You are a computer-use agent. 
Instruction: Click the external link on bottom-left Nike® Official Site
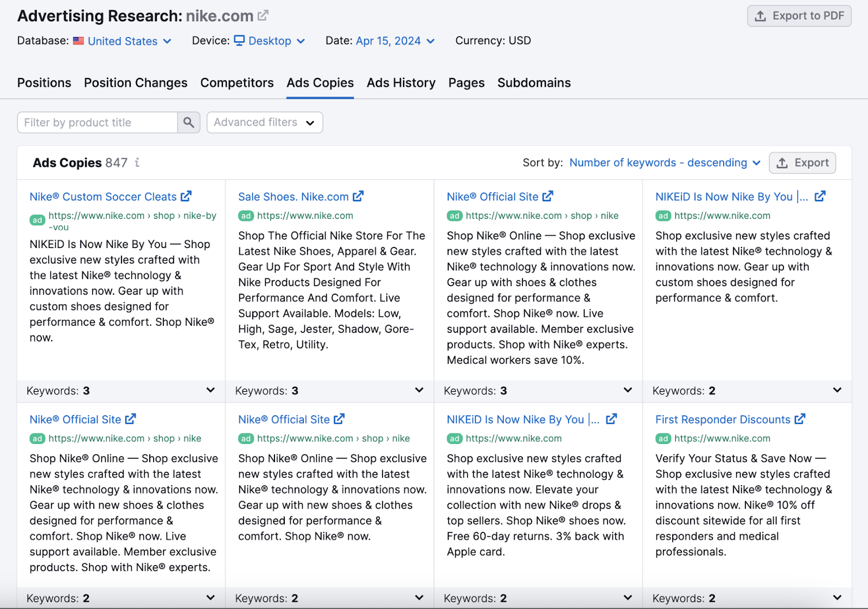click(130, 419)
